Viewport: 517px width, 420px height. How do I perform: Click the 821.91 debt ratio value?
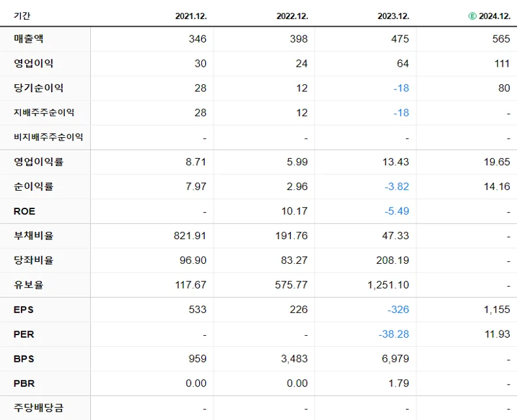(190, 236)
